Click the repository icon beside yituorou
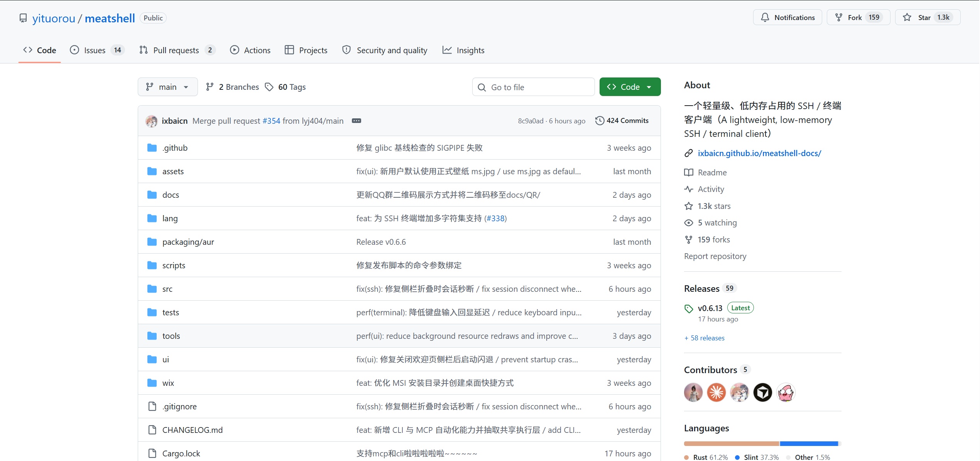 [23, 18]
